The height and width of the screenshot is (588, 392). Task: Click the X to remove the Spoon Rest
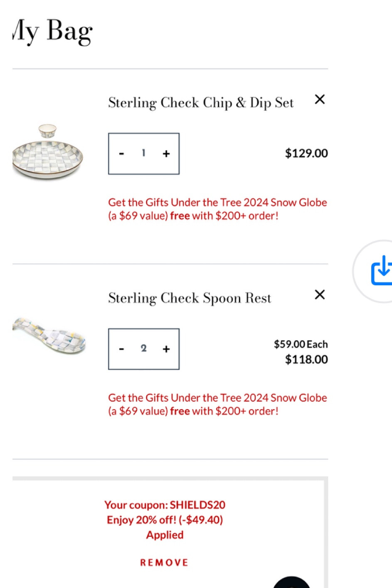(320, 295)
